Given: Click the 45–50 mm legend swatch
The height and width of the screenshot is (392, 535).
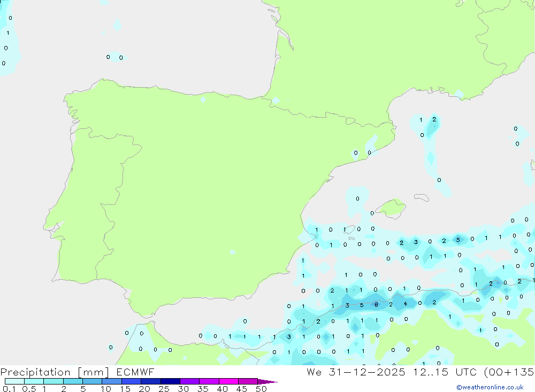Looking at the screenshot, I should pyautogui.click(x=248, y=381).
